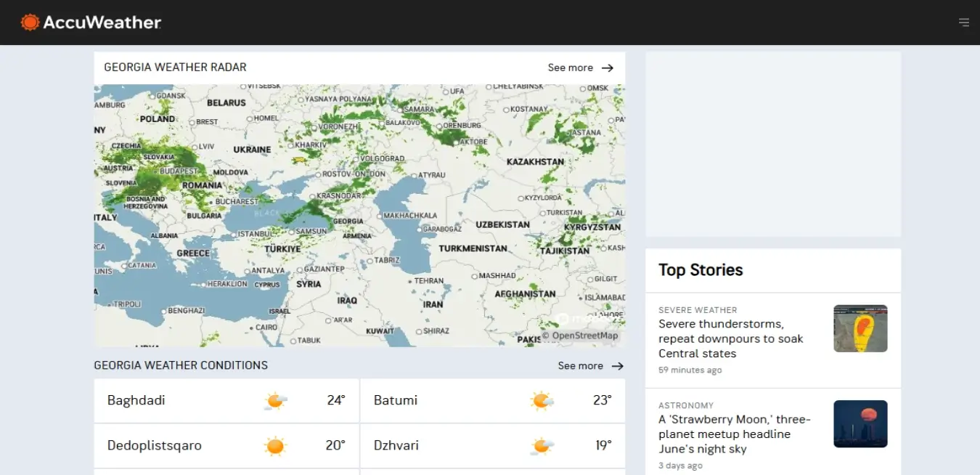Click GREECE label on the radar map
The height and width of the screenshot is (475, 980).
click(x=193, y=253)
